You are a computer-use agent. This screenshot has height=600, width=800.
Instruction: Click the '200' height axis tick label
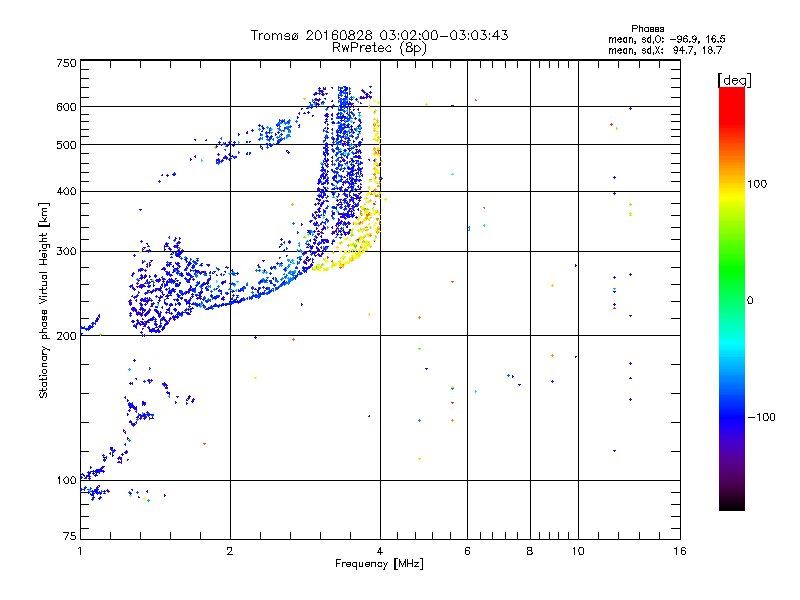click(66, 336)
